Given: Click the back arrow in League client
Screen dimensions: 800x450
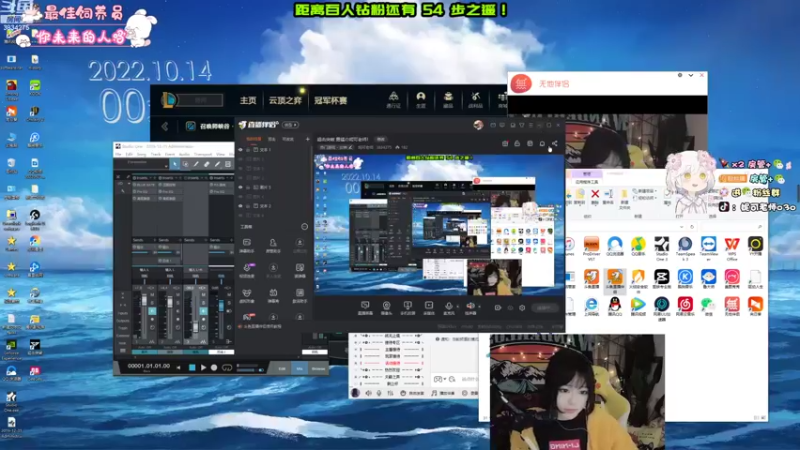Looking at the screenshot, I should point(165,126).
